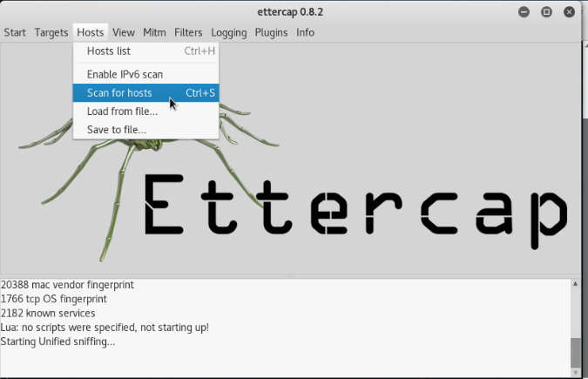Open the Plugins menu
This screenshot has width=588, height=379.
(x=271, y=32)
